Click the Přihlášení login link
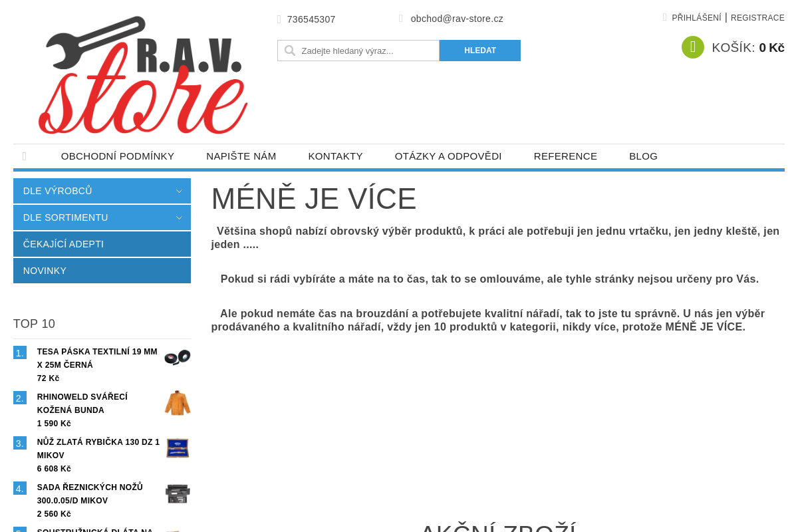The width and height of the screenshot is (798, 532). 696,18
